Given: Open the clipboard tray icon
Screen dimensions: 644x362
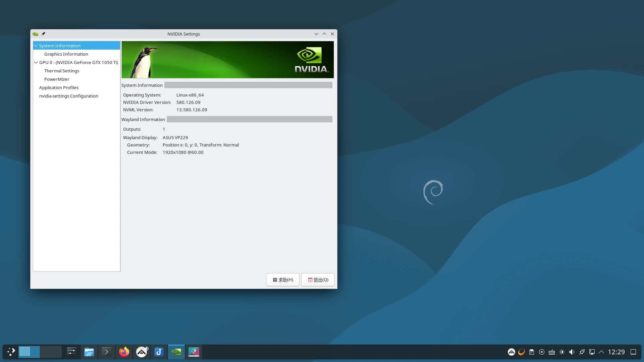Looking at the screenshot, I should point(532,352).
